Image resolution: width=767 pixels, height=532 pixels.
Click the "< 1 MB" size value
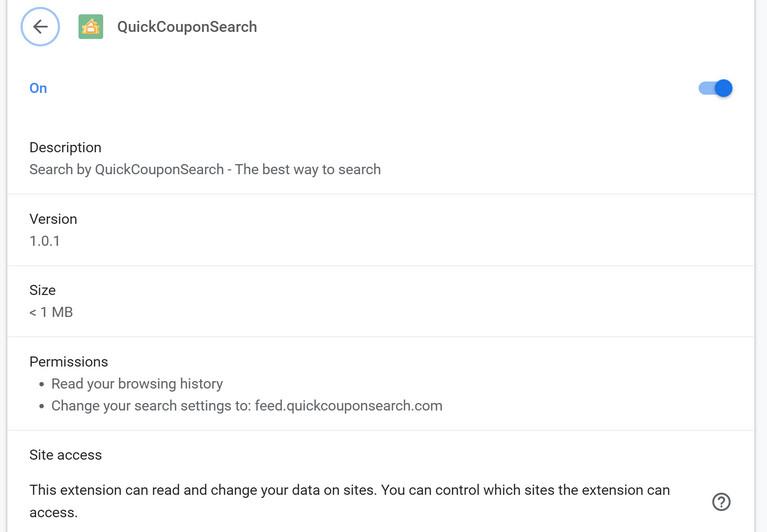[51, 312]
